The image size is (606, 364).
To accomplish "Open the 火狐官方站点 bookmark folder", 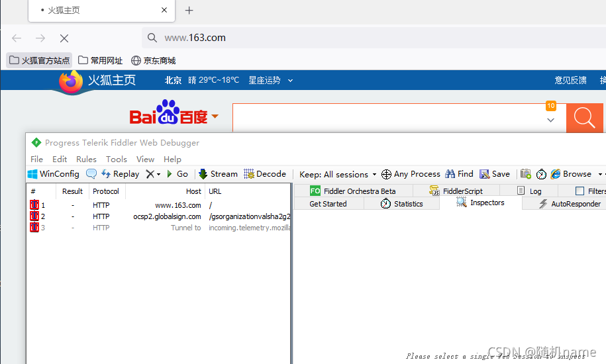I will pos(40,61).
